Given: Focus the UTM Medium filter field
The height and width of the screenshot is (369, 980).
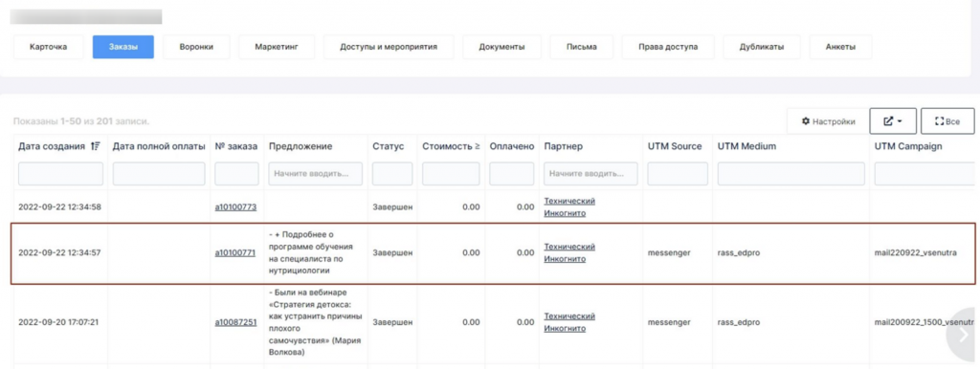Looking at the screenshot, I should click(x=791, y=174).
